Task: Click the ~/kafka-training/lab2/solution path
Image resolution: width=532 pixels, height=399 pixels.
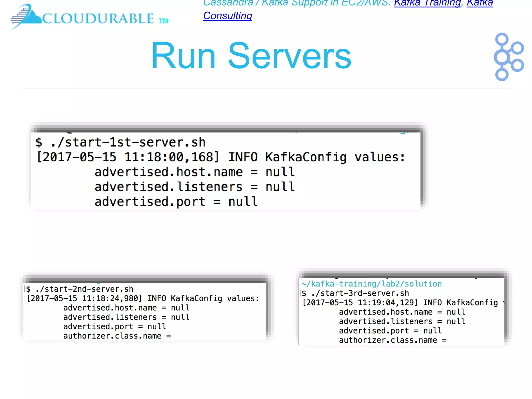Action: click(371, 284)
